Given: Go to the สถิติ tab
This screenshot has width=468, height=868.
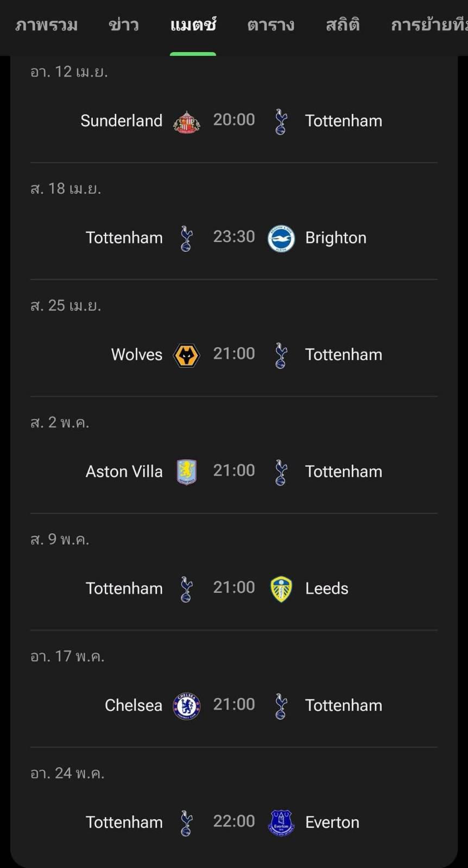Looking at the screenshot, I should coord(343,25).
